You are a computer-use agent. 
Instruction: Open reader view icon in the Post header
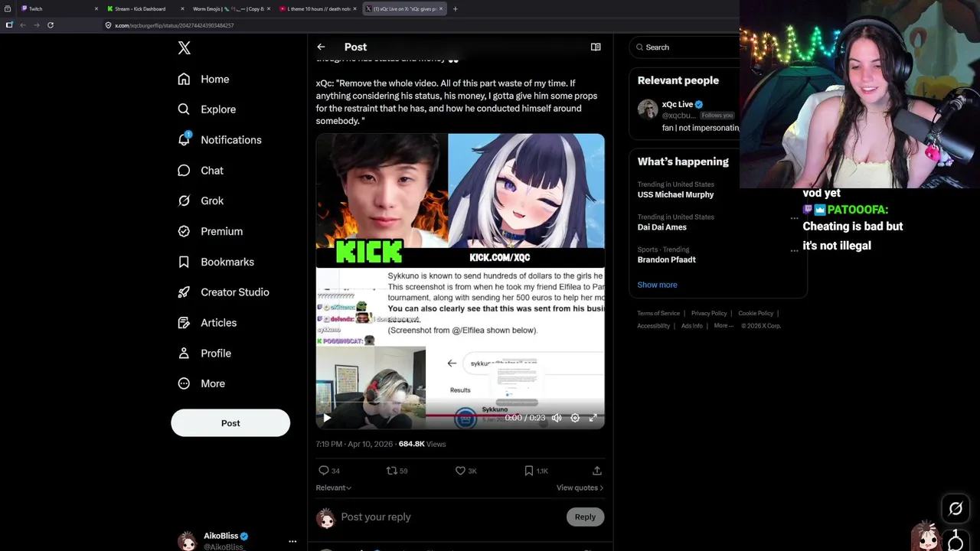point(596,47)
